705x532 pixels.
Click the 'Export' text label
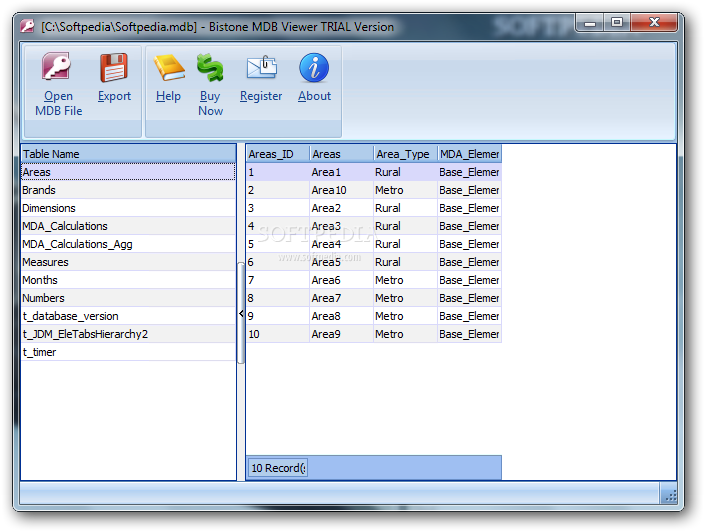pos(114,96)
